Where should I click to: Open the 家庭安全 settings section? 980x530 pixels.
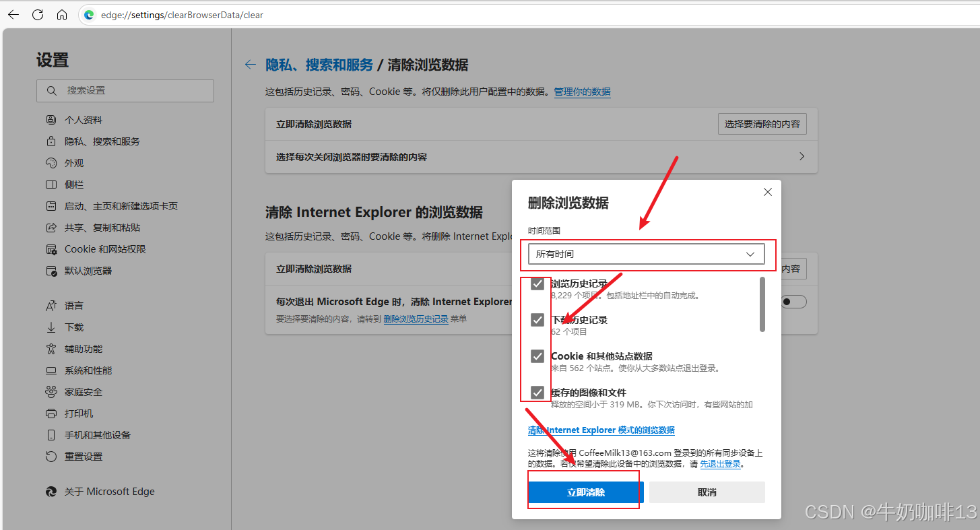(x=84, y=392)
